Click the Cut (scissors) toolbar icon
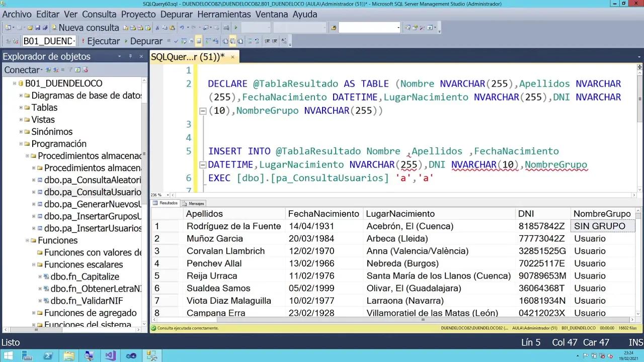This screenshot has height=362, width=644. coord(157,28)
